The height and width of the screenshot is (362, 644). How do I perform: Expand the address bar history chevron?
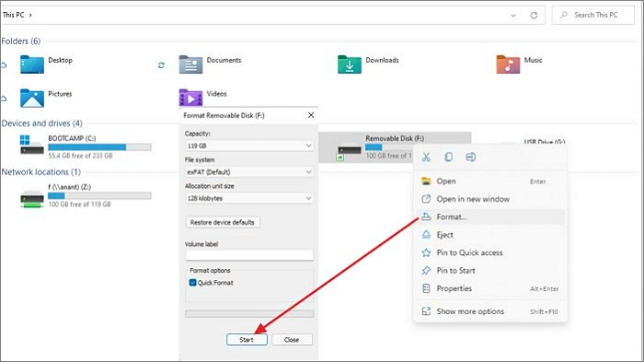(513, 16)
